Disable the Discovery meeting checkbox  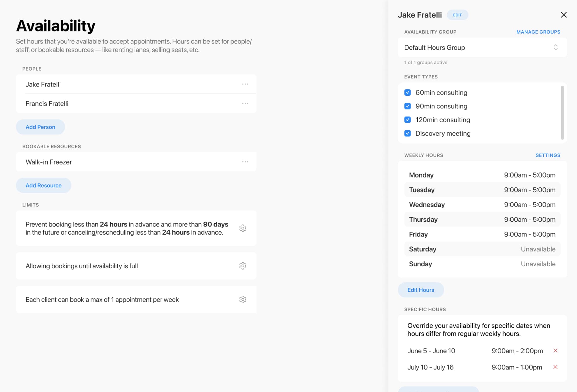[x=407, y=133]
